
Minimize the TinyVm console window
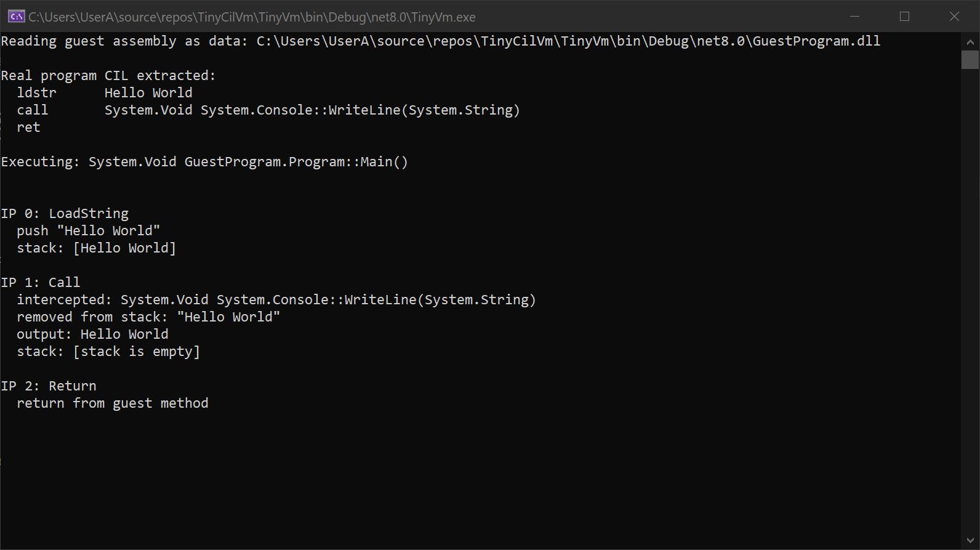854,17
